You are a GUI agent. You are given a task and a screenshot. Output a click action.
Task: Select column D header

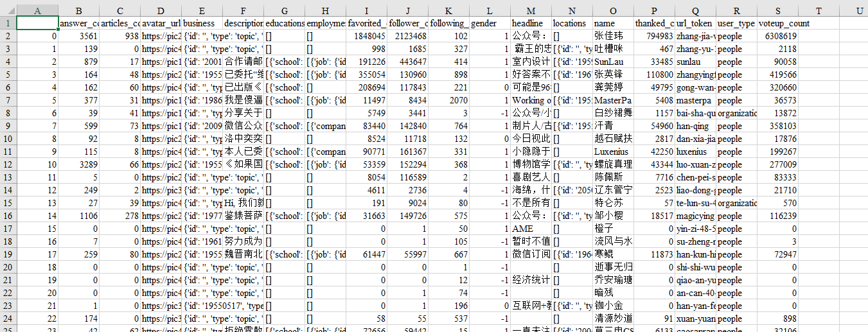coord(161,10)
